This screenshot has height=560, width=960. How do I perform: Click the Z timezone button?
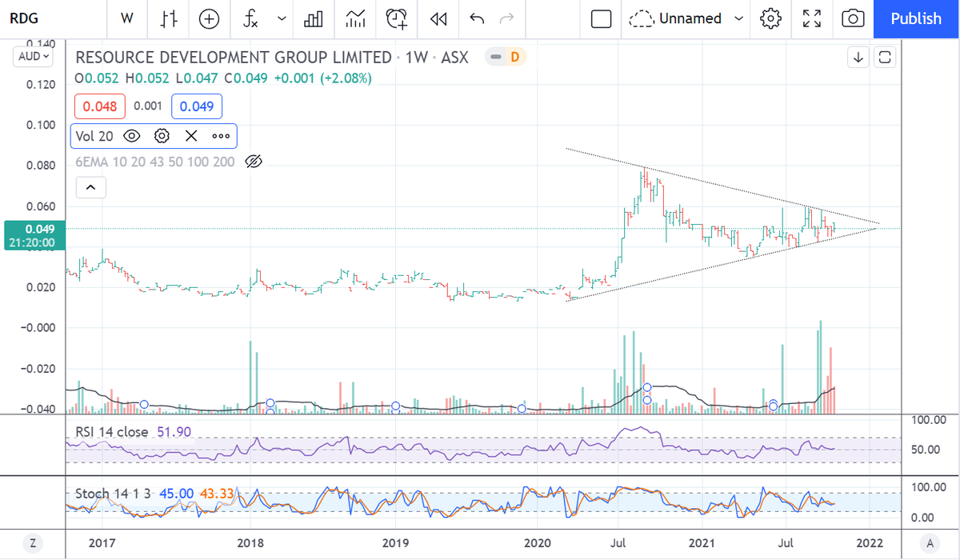(33, 543)
